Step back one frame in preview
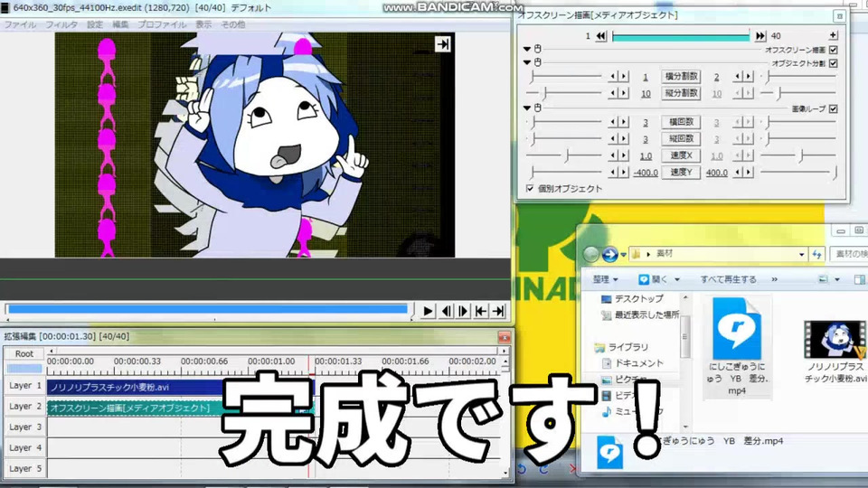The width and height of the screenshot is (868, 488). click(x=446, y=312)
